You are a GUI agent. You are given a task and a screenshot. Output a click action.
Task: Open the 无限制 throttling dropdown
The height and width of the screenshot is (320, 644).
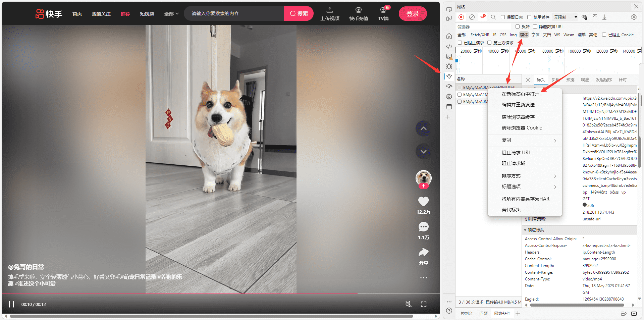pyautogui.click(x=565, y=17)
